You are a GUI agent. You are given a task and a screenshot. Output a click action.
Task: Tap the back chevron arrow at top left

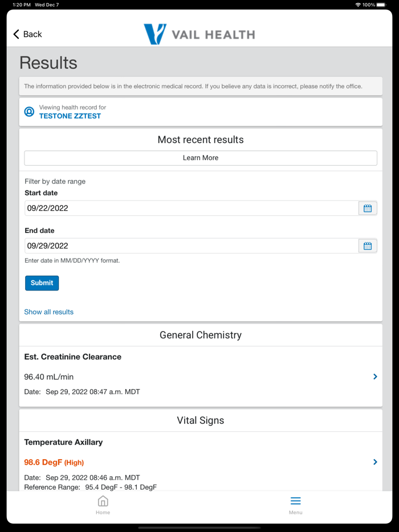pos(15,34)
